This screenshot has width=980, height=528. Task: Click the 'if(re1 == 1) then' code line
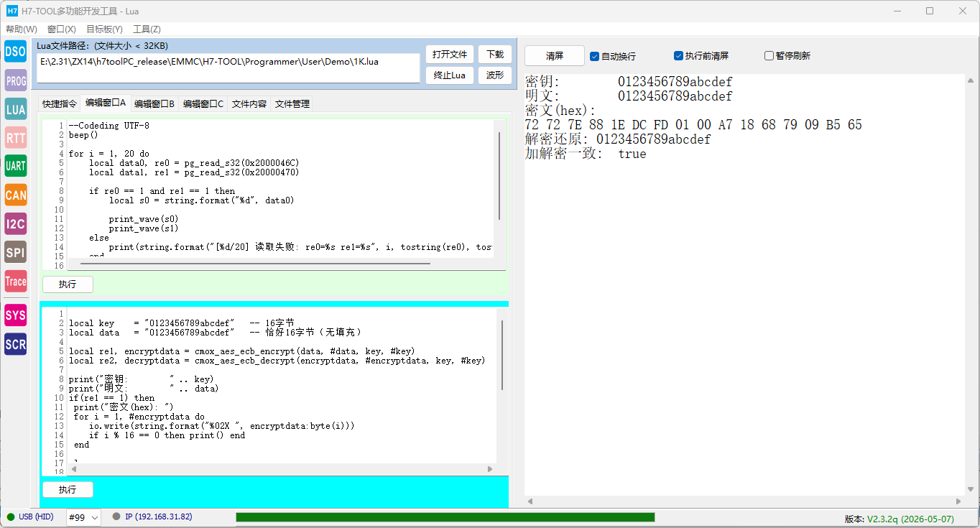tap(111, 398)
